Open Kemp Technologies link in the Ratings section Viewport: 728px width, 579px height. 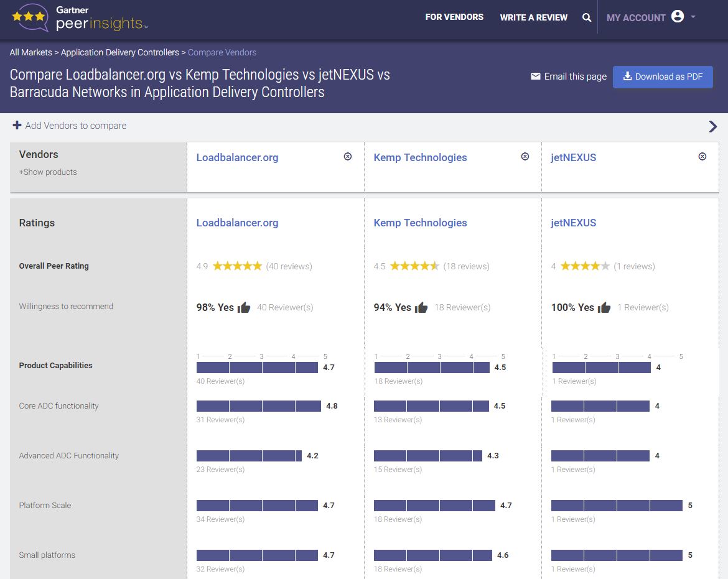coord(420,223)
